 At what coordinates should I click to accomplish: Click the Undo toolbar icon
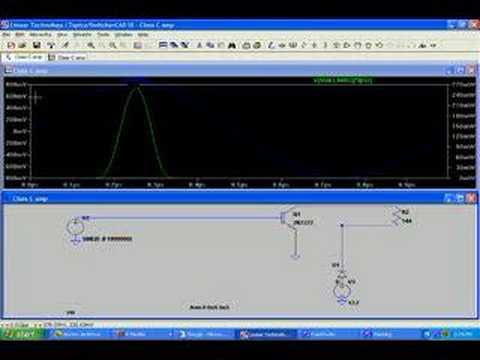point(379,45)
